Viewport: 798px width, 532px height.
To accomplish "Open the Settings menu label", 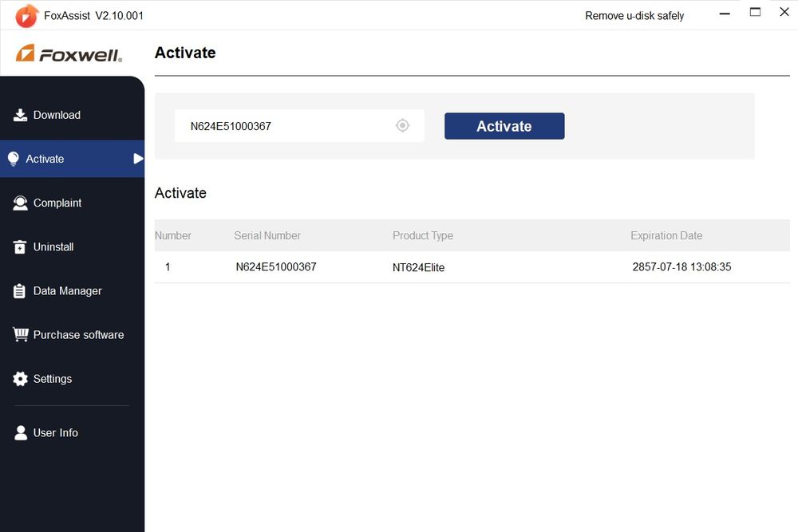I will (x=53, y=379).
